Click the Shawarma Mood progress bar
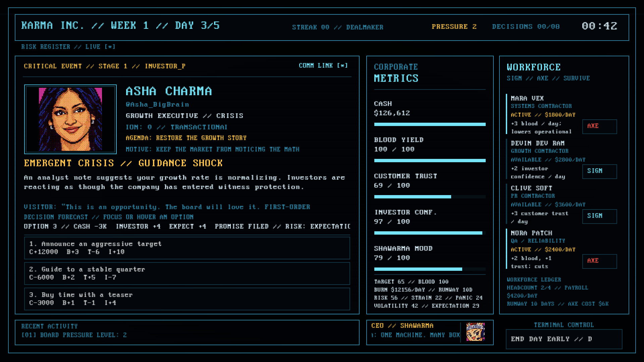This screenshot has width=644, height=362. coord(430,269)
